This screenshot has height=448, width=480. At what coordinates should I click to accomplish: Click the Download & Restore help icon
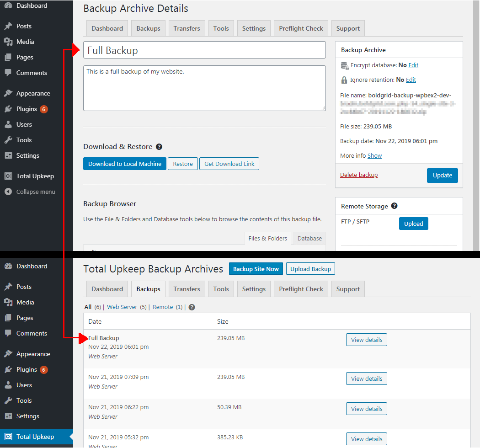pos(159,147)
